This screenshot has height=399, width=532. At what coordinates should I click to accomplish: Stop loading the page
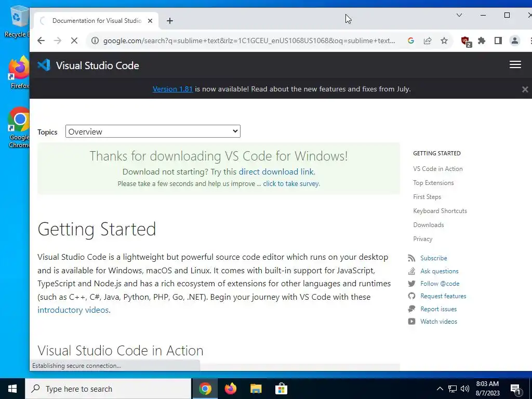click(74, 41)
